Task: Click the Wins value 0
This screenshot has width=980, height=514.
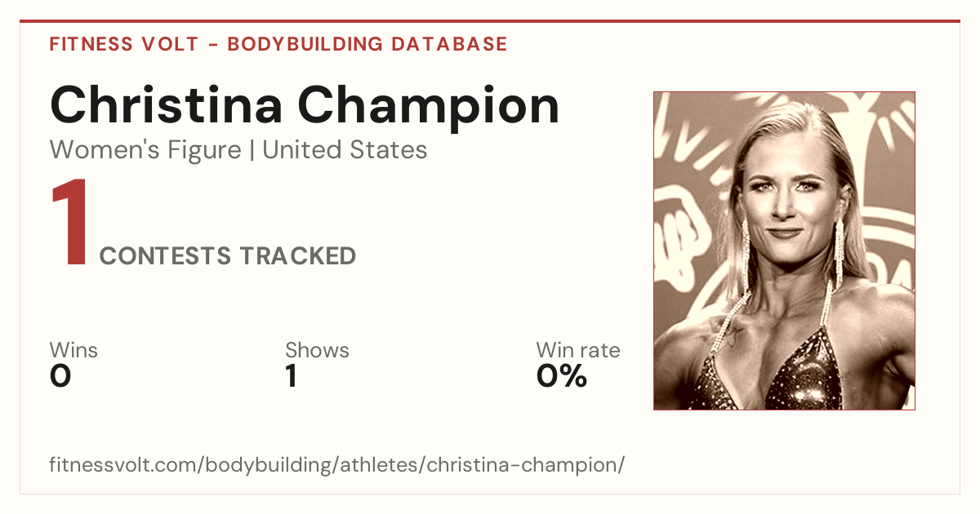Action: [x=60, y=376]
